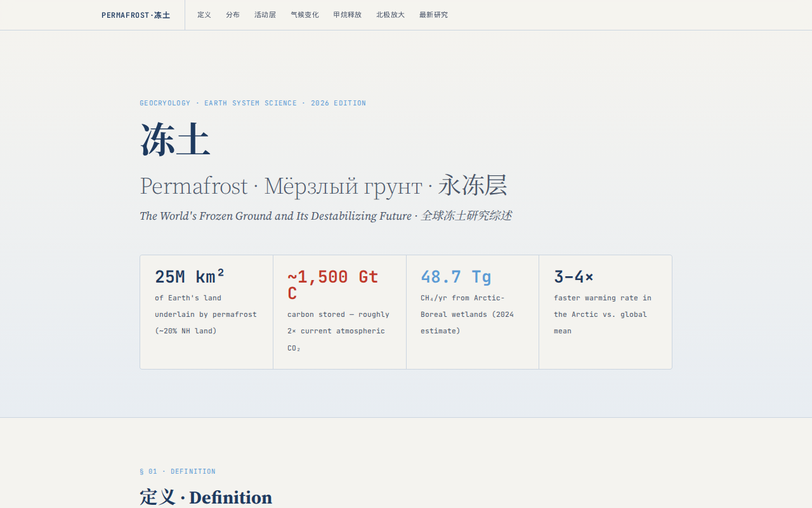Go to the 分布 section

(x=233, y=15)
